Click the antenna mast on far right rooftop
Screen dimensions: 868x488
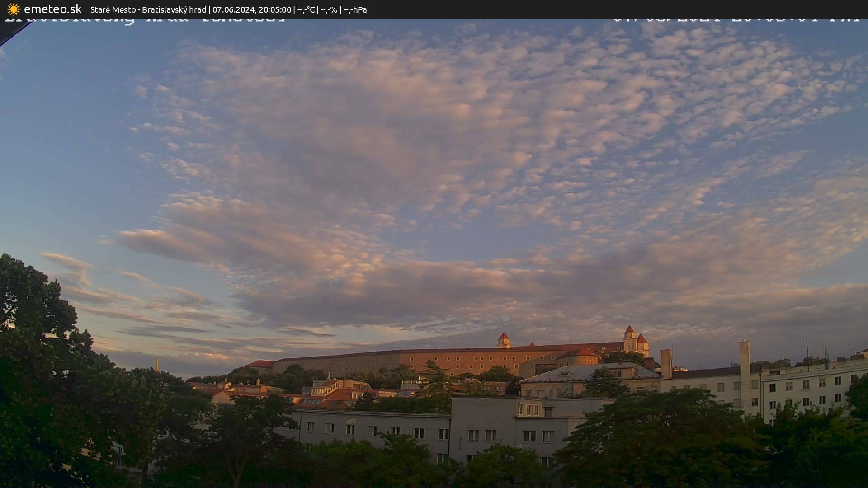pyautogui.click(x=807, y=346)
